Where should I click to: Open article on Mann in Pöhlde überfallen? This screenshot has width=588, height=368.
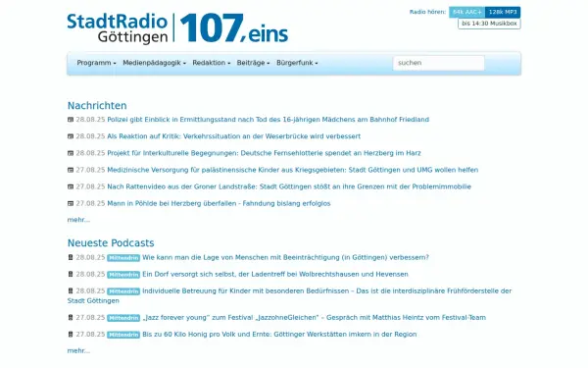pos(219,204)
